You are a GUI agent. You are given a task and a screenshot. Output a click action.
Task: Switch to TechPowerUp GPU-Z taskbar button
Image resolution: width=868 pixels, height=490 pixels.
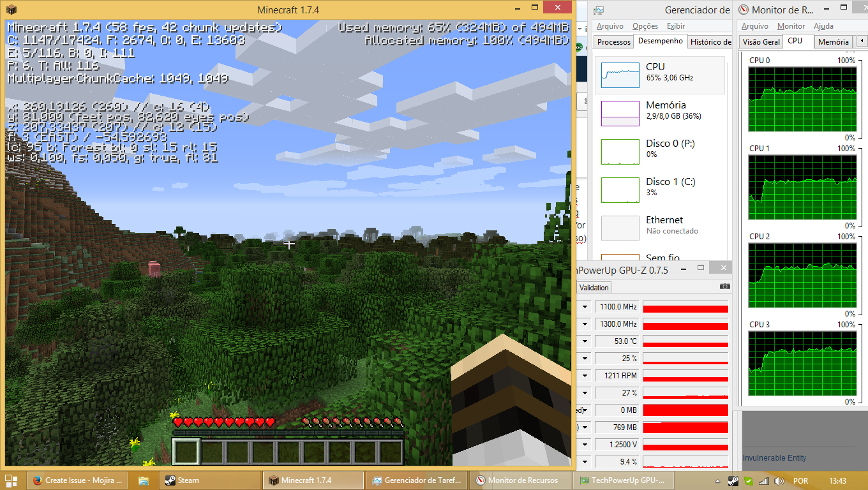click(624, 480)
